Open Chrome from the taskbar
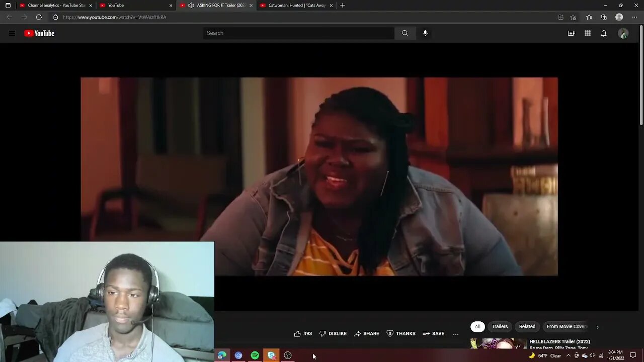This screenshot has height=362, width=644. point(238,355)
